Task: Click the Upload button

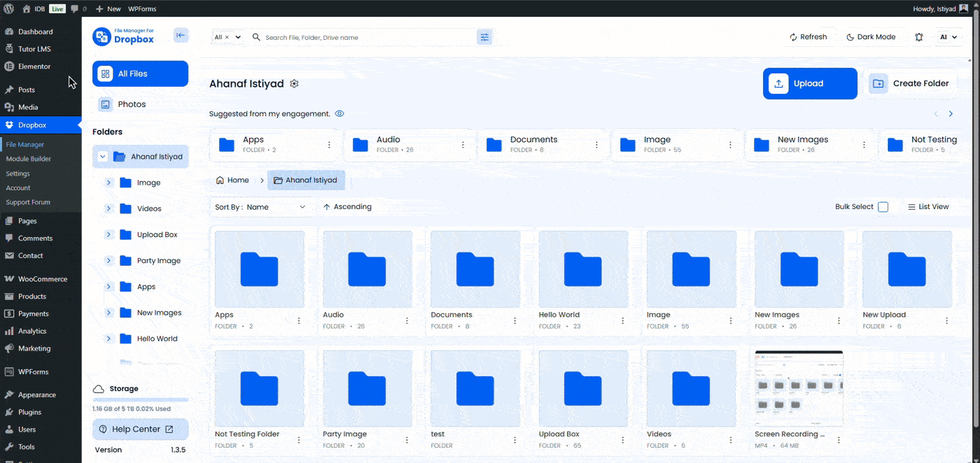Action: tap(810, 83)
